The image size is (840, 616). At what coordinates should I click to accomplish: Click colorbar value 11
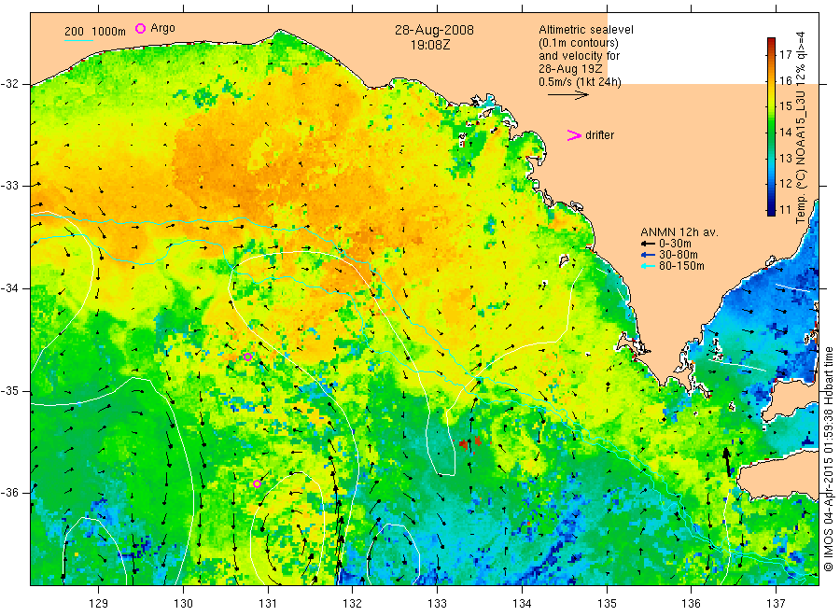tap(785, 209)
